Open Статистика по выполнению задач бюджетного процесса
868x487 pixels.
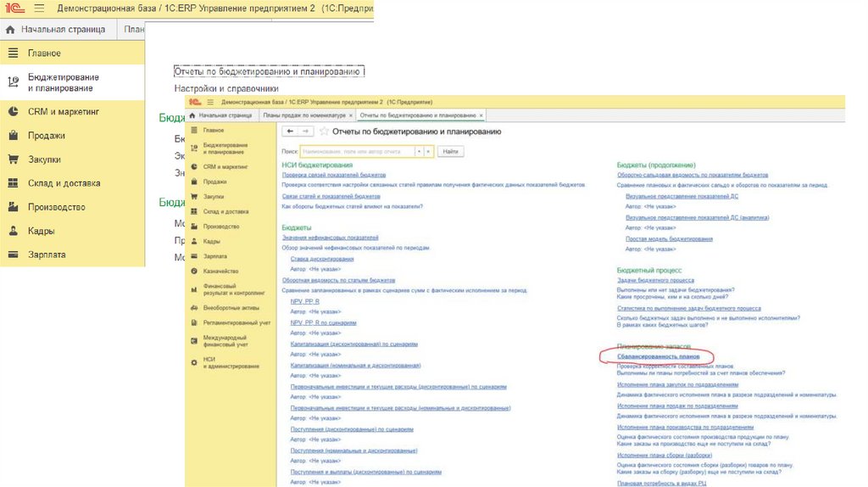(689, 308)
